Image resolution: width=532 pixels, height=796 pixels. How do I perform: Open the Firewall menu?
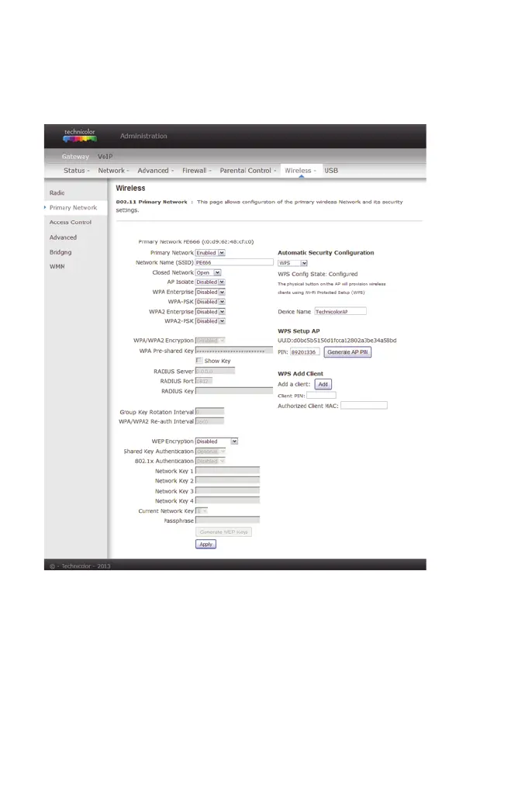coord(196,171)
